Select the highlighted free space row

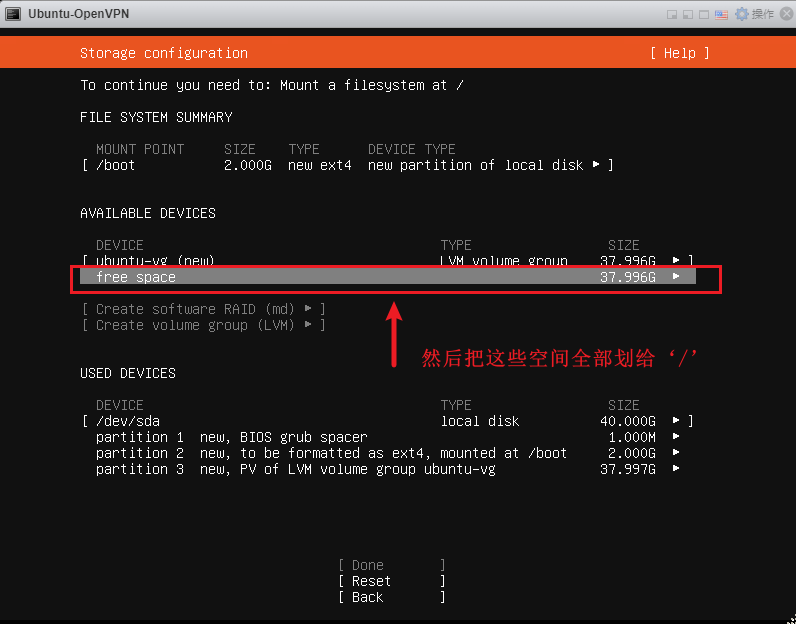(388, 277)
